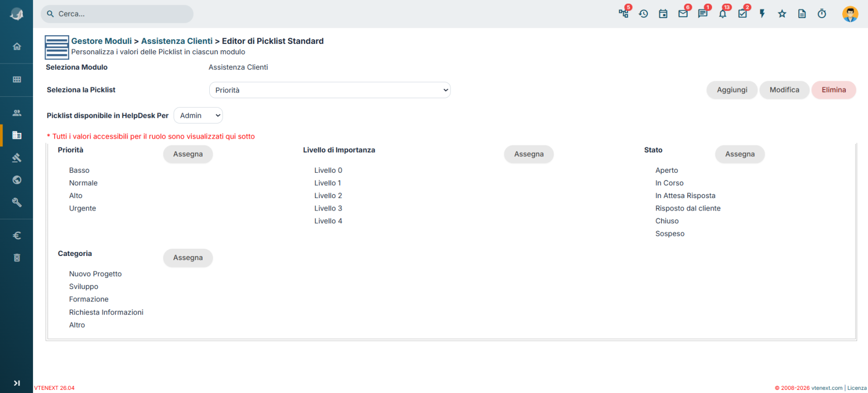Click the Sospeso status value
Viewport: 868px width, 393px height.
pyautogui.click(x=670, y=234)
